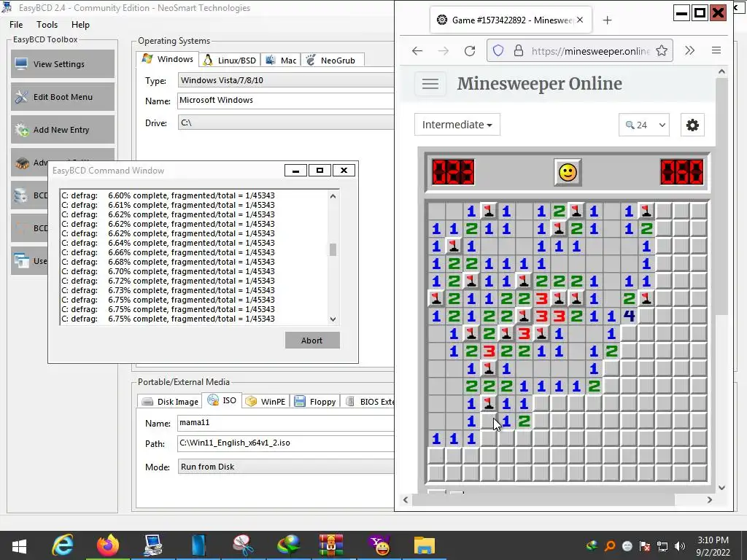Close the Minesweeper browser tab
The image size is (747, 560).
click(x=580, y=20)
